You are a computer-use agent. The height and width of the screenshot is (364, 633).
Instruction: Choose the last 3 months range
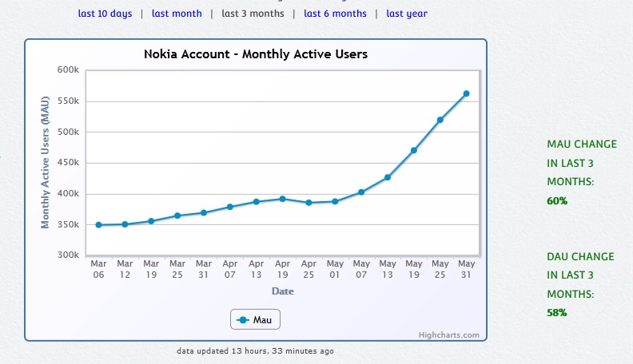pos(252,14)
